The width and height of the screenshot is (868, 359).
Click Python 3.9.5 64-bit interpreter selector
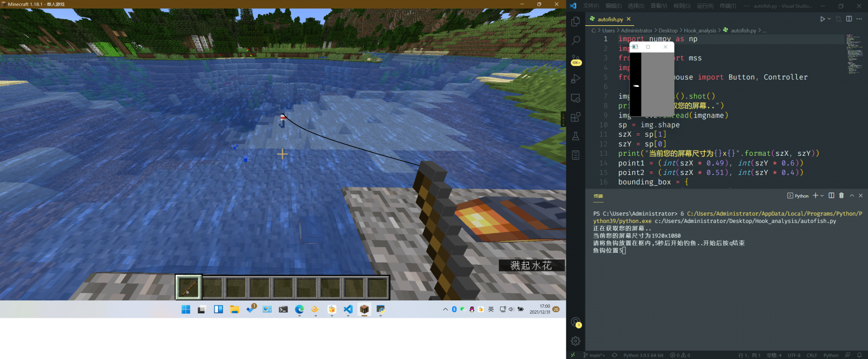pos(643,354)
